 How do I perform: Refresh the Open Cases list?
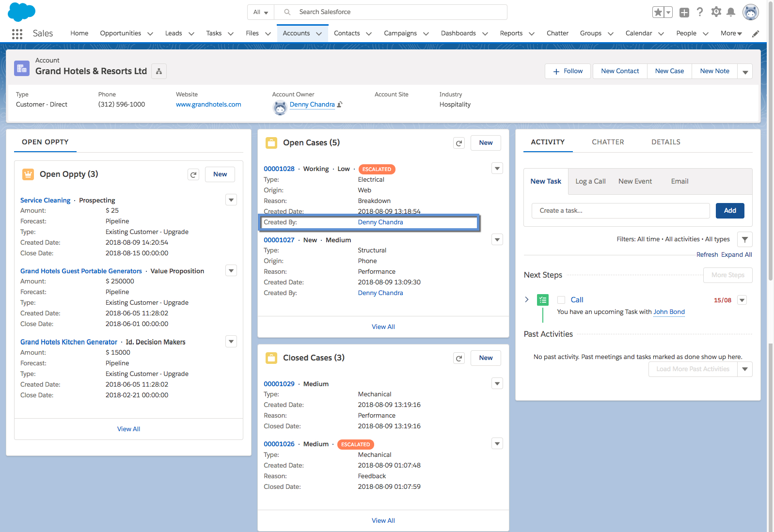(458, 143)
